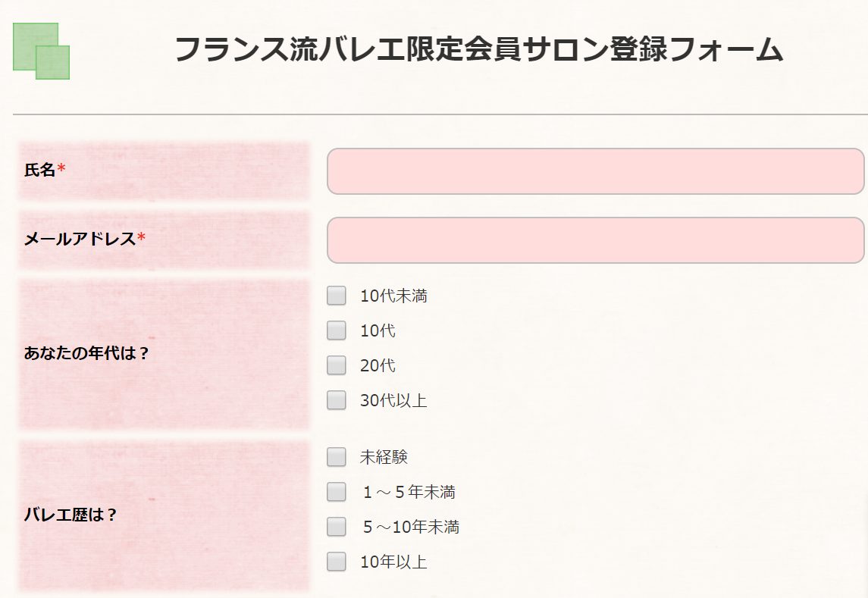Check the 10年以上 experience checkbox
This screenshot has height=598, width=868.
pos(336,562)
